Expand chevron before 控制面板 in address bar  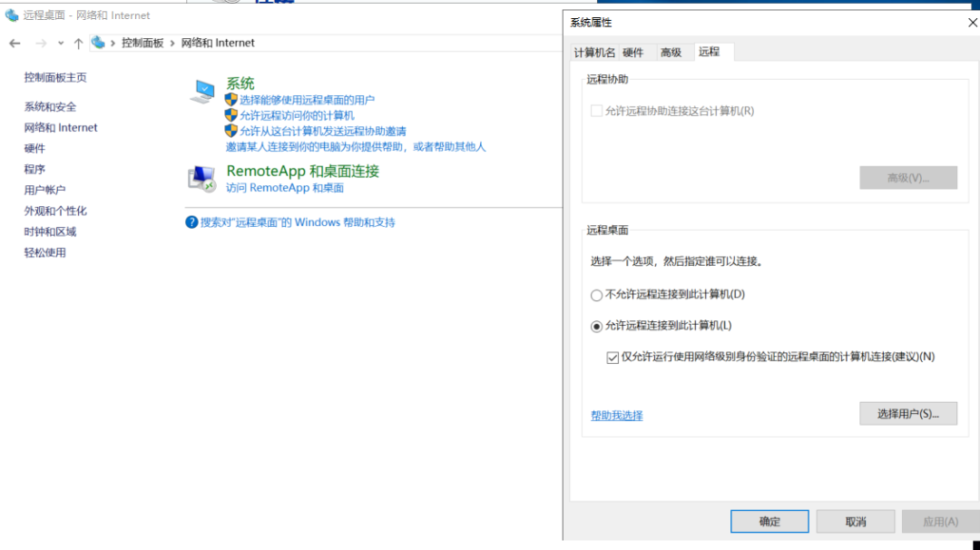click(113, 44)
